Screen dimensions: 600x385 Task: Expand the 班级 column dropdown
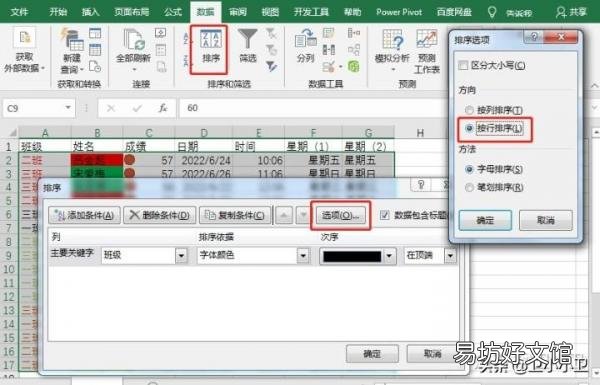(181, 255)
